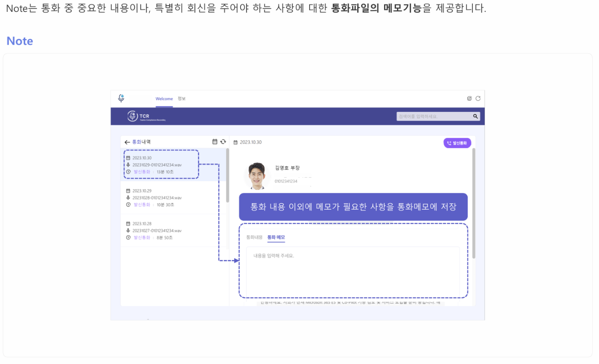599x364 pixels.
Task: Click the reload icon at top right
Action: click(x=478, y=99)
